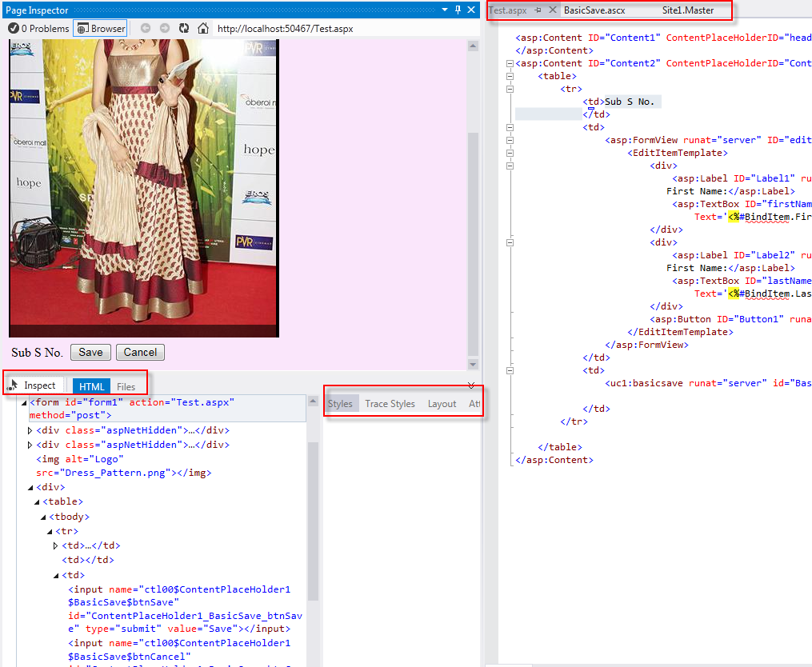
Task: Click the dress photo in preview
Action: pos(143,188)
